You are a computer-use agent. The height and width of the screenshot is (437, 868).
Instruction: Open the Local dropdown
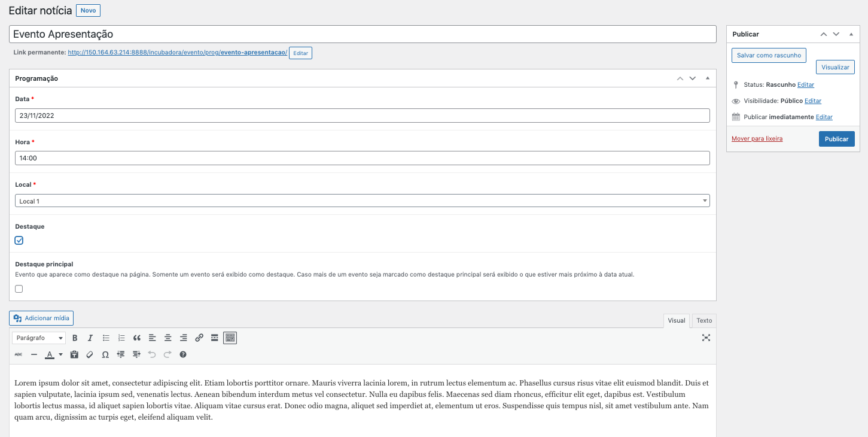[362, 201]
